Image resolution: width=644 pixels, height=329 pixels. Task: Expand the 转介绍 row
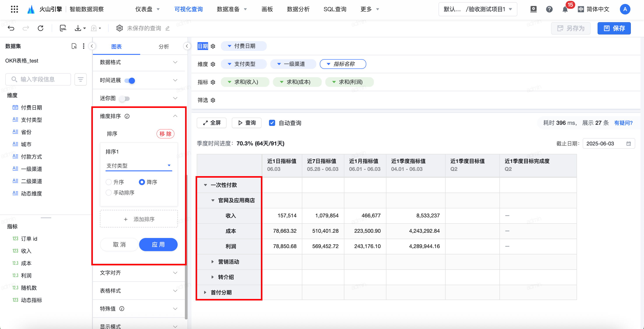pyautogui.click(x=212, y=277)
